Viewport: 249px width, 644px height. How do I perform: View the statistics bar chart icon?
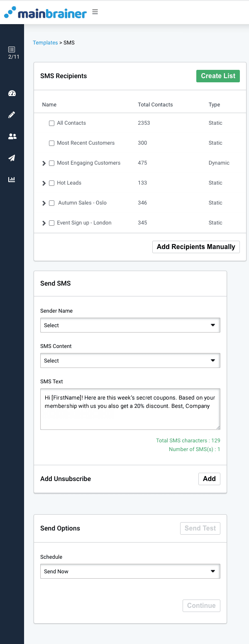(x=12, y=180)
